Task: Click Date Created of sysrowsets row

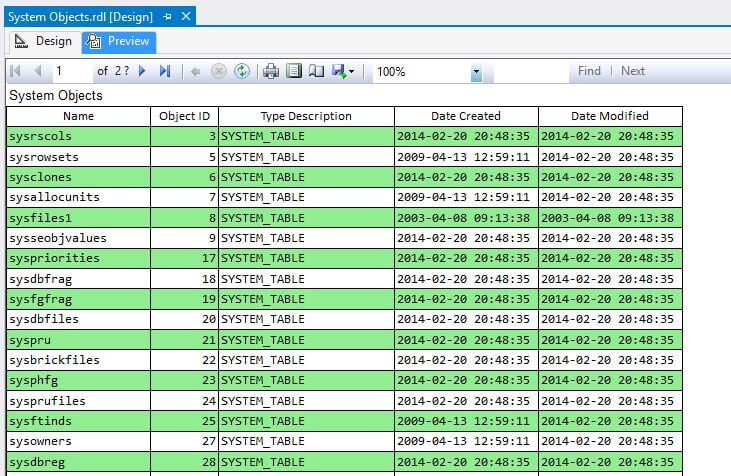Action: [466, 157]
